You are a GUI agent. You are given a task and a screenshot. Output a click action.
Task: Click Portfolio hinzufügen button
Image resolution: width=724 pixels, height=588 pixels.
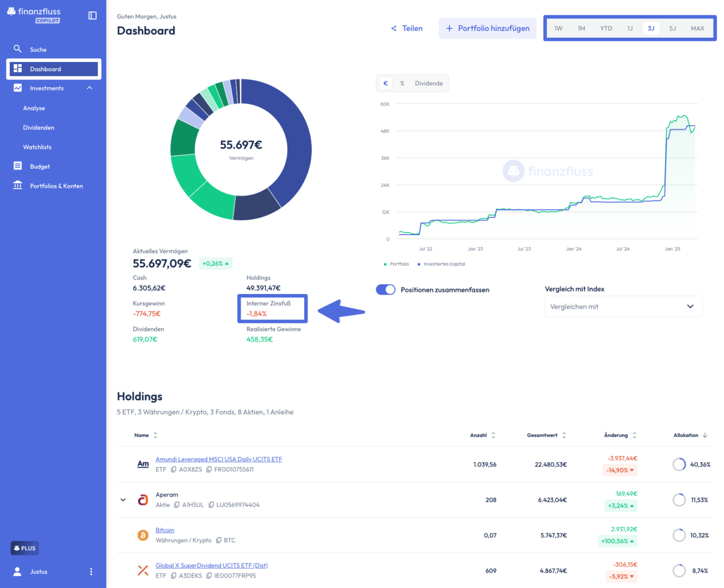(488, 28)
